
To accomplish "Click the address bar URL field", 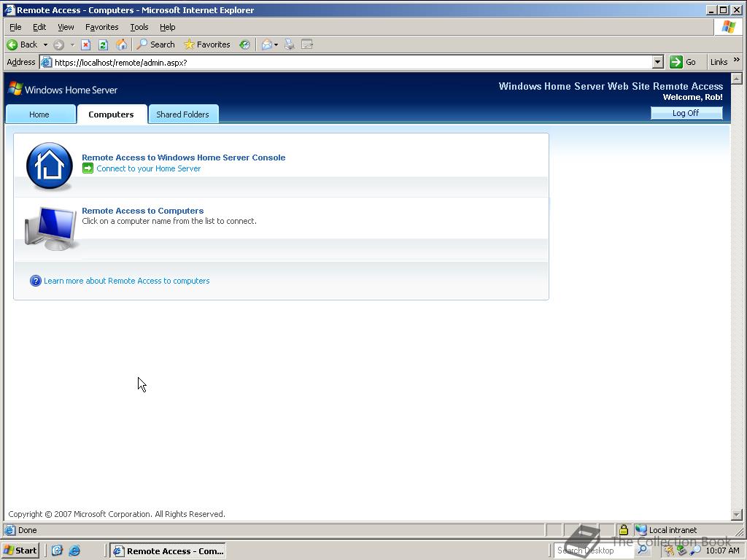I will [352, 63].
